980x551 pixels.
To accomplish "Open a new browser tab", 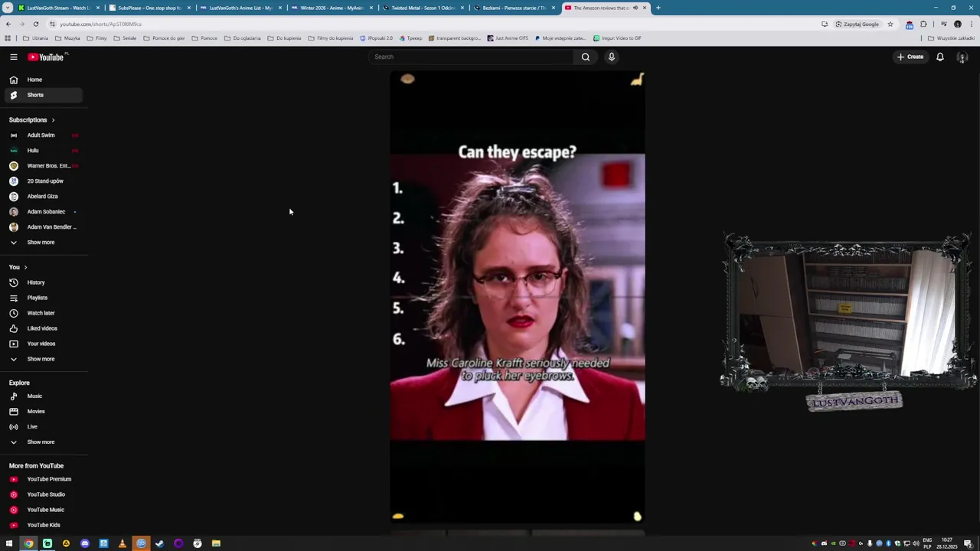I will [x=658, y=8].
